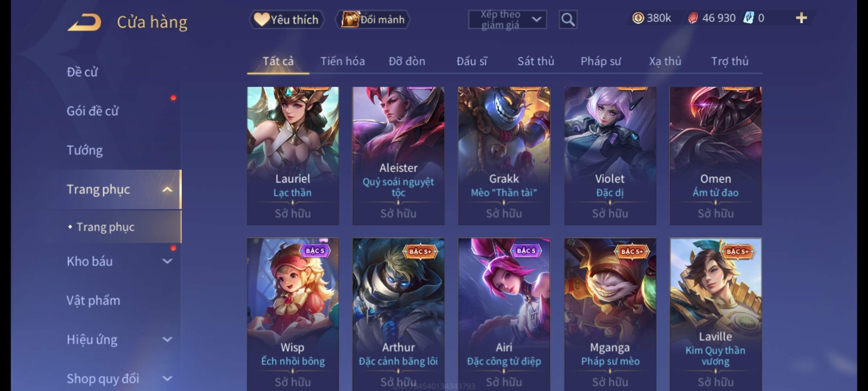
Task: Tap the red ruby currency icon
Action: point(693,18)
